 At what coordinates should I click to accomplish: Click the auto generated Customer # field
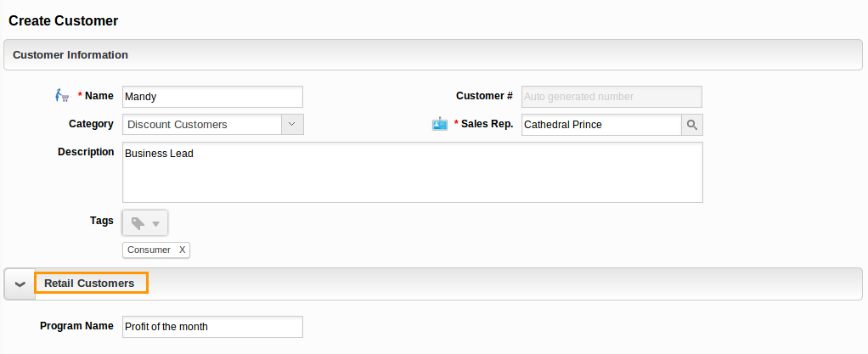pyautogui.click(x=612, y=97)
